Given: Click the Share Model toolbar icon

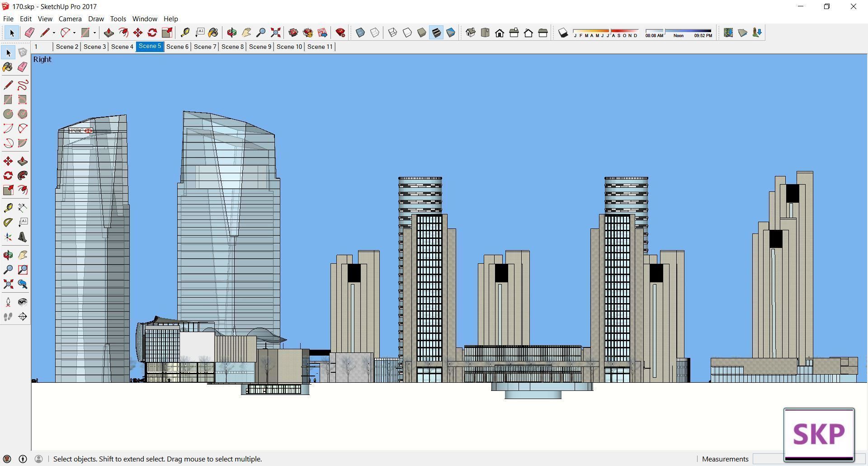Looking at the screenshot, I should [x=308, y=33].
